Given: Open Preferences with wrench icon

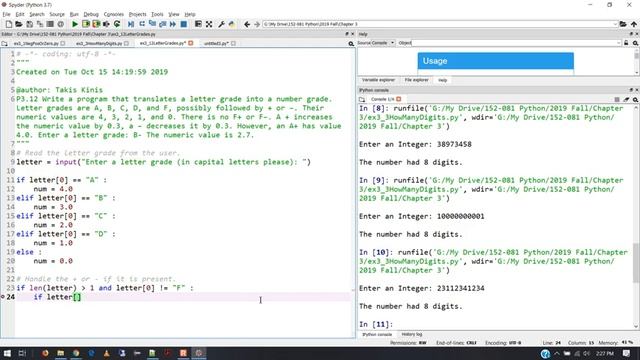Looking at the screenshot, I should [222, 24].
